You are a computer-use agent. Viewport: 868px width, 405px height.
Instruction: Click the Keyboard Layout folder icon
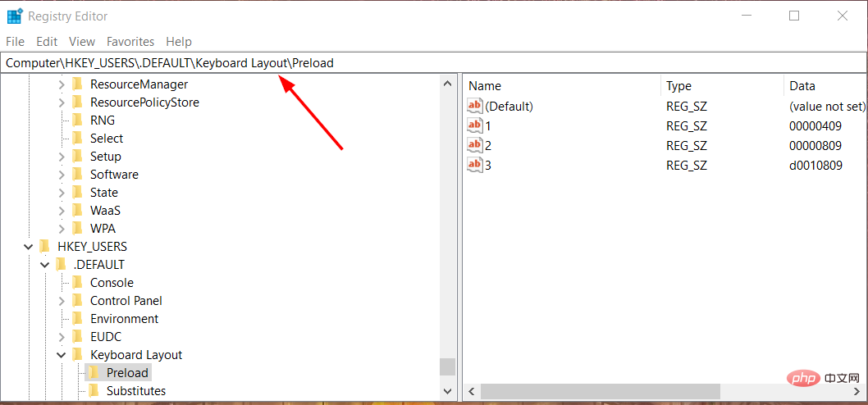(x=78, y=355)
